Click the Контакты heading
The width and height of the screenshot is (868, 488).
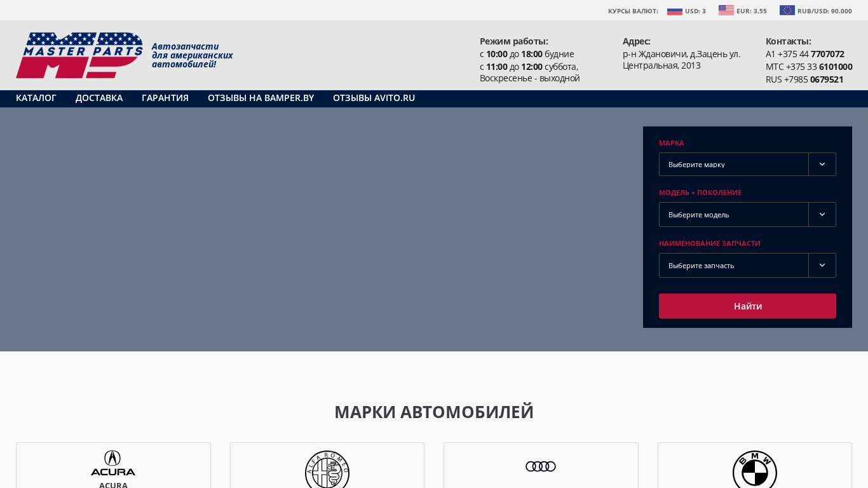click(x=788, y=41)
